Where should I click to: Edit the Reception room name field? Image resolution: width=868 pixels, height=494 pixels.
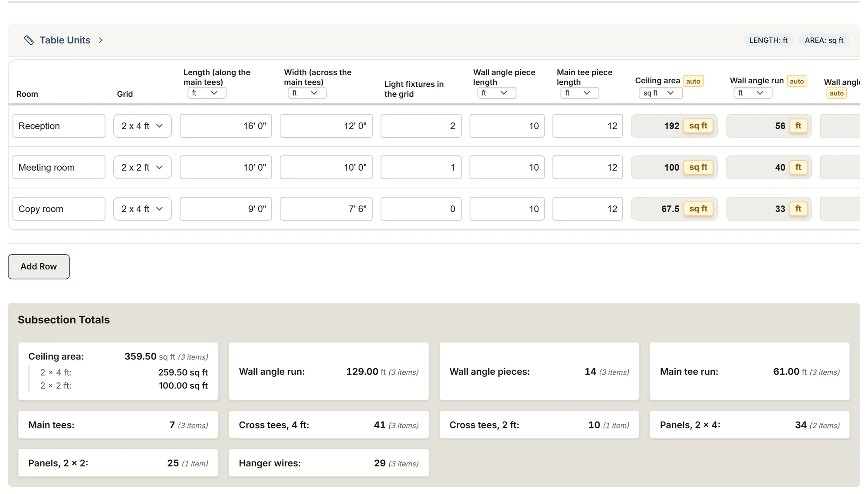tap(59, 126)
